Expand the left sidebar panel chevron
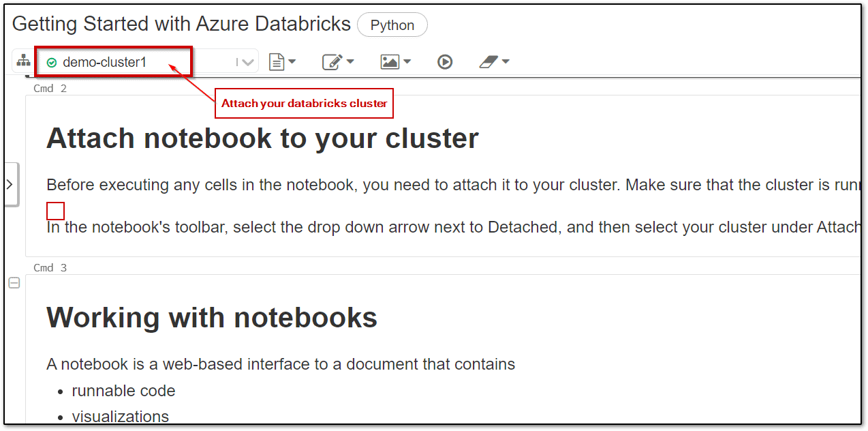Viewport: 868px width, 431px height. pyautogui.click(x=9, y=184)
